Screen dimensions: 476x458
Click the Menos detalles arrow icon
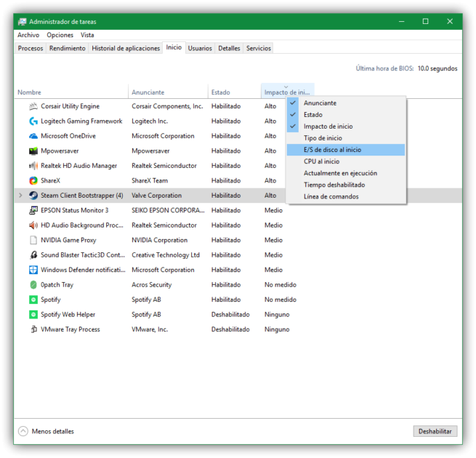pos(23,431)
